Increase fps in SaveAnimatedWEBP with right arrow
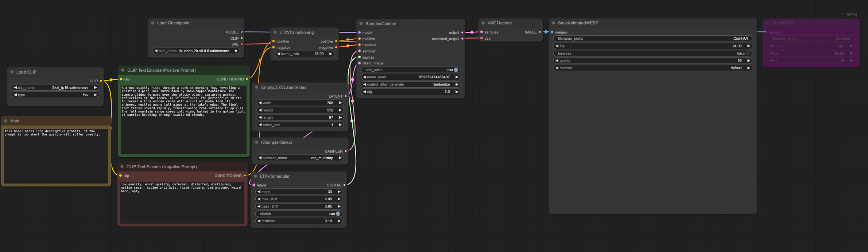 748,46
